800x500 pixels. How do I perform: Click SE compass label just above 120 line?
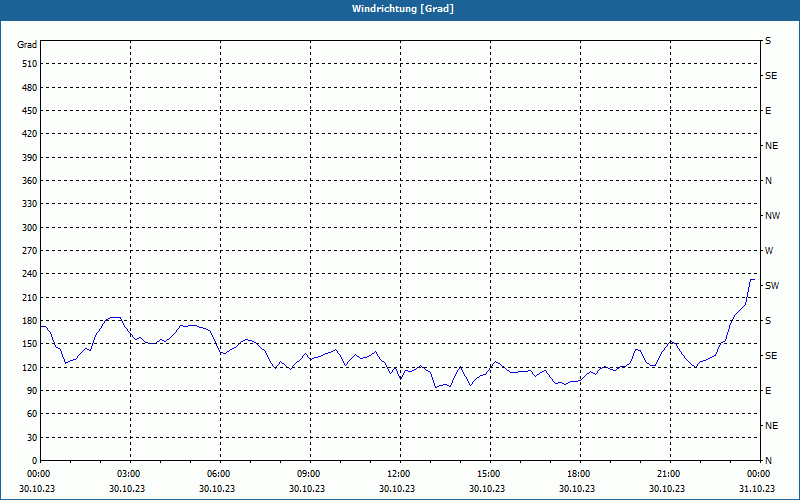(771, 356)
